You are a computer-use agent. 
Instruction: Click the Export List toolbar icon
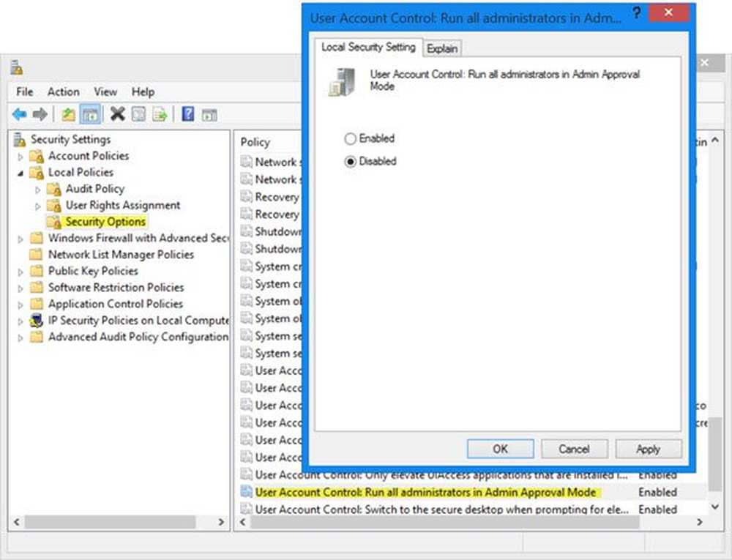[x=160, y=114]
